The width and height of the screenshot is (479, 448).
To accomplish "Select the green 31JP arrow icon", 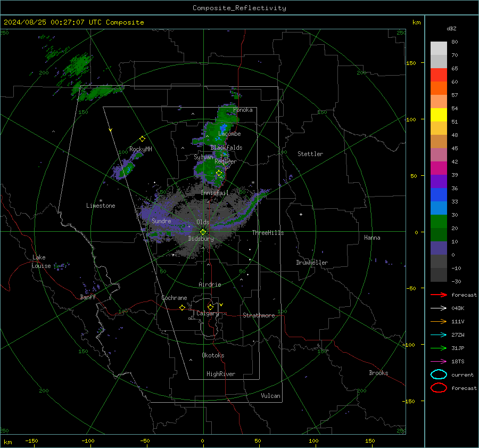I will tap(439, 348).
